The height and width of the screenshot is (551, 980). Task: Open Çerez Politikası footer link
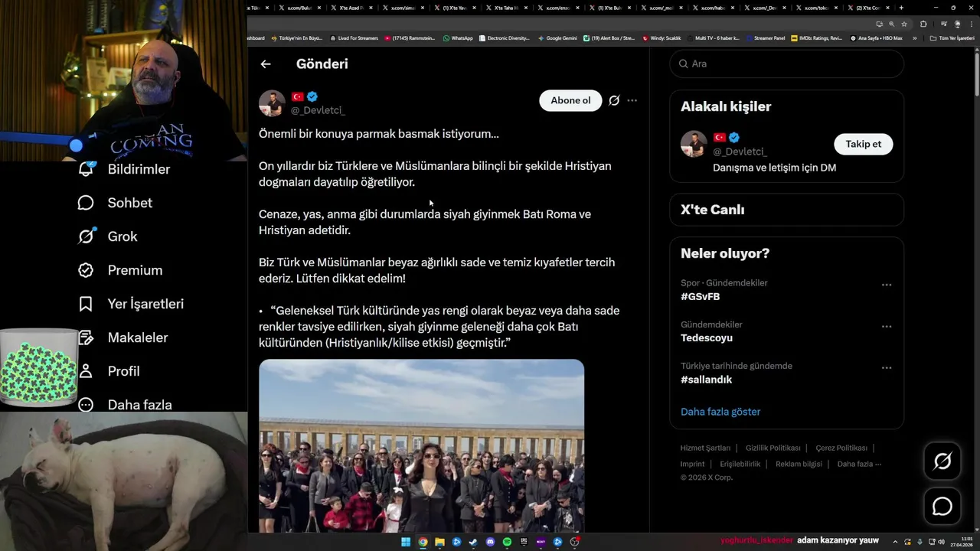pos(841,448)
